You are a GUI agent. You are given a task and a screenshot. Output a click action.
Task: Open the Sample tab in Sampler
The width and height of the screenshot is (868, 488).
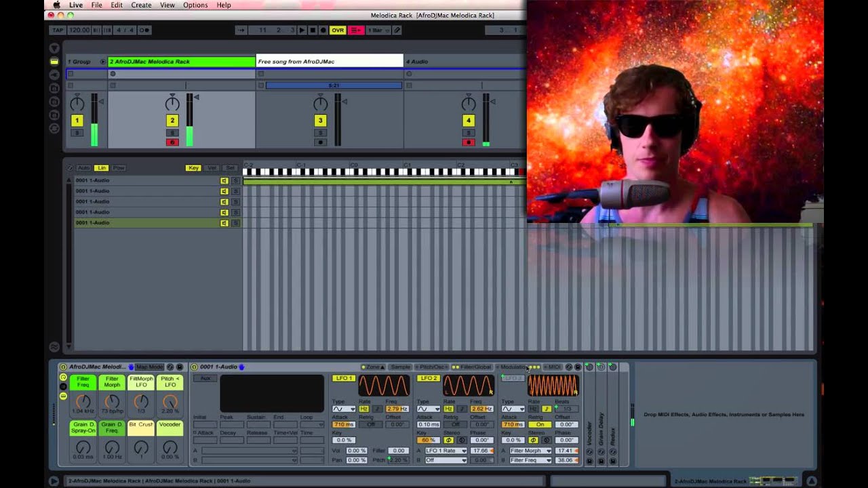coord(400,367)
